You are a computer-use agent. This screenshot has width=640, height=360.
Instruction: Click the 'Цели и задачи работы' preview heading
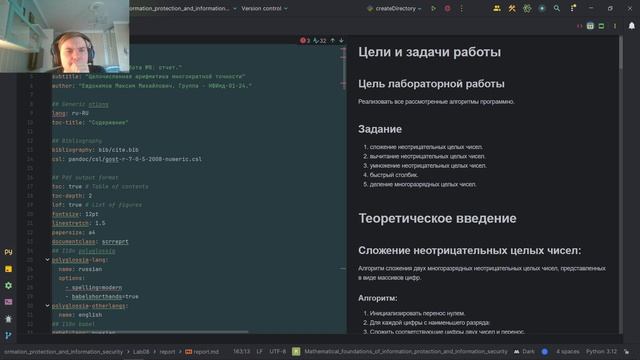[429, 52]
